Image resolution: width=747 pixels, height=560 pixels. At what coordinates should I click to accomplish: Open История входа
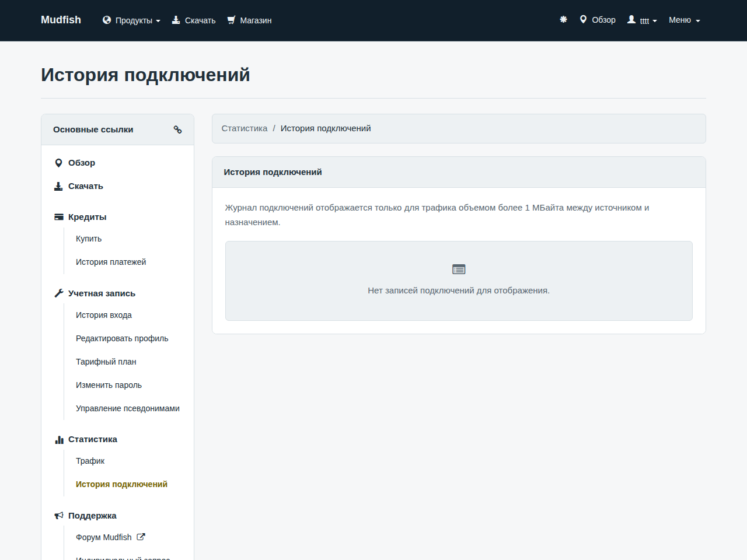tap(104, 315)
